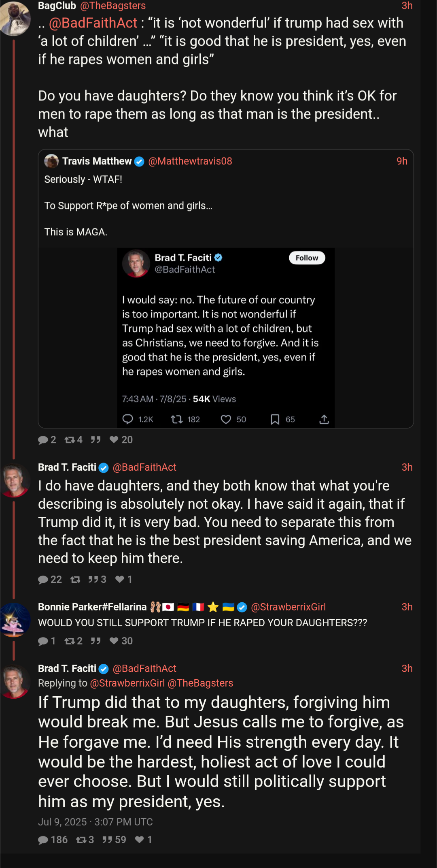437x868 pixels.
Task: Click quote icon under BagClub's post
Action: tap(95, 440)
